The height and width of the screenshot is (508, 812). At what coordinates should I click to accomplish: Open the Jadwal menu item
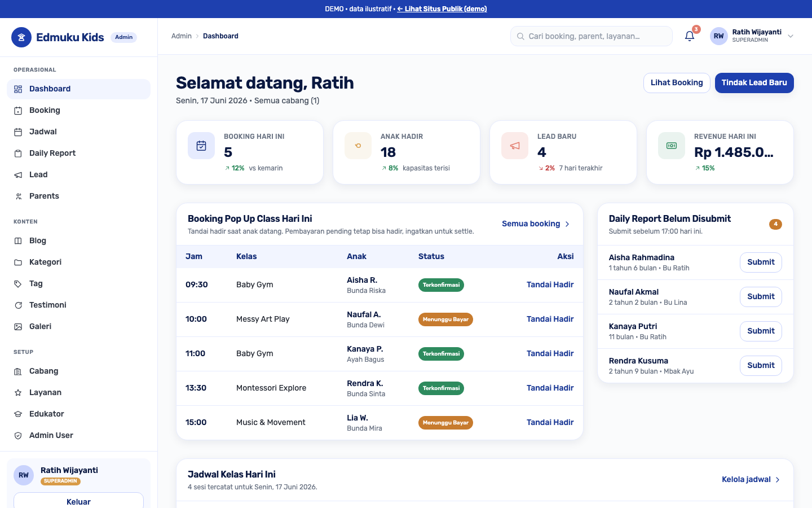(78, 132)
